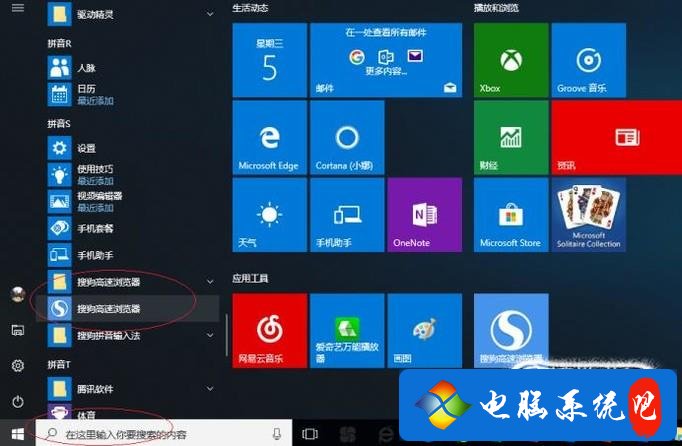The image size is (682, 446).
Task: Open the Cortana (小娜) tile
Action: point(347,137)
